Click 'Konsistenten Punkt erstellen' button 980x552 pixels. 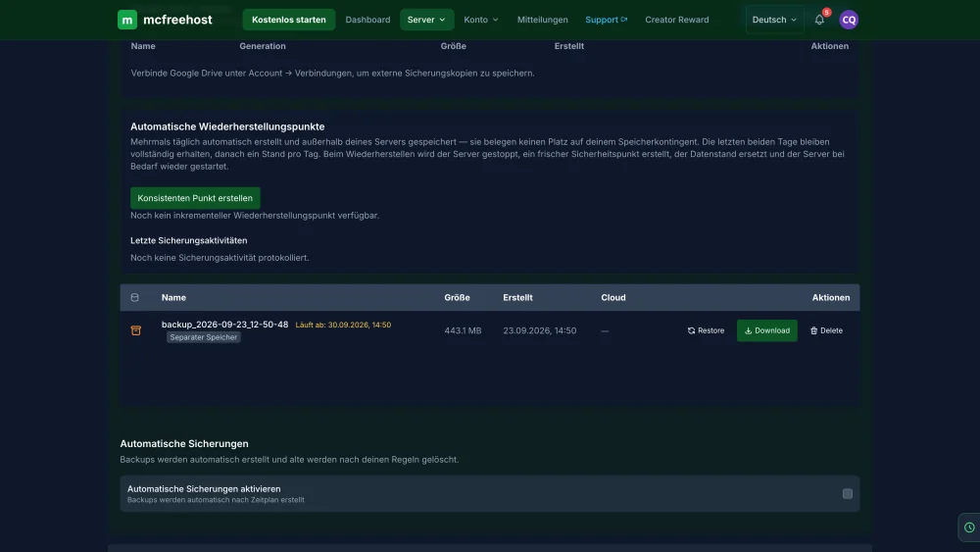click(x=195, y=197)
